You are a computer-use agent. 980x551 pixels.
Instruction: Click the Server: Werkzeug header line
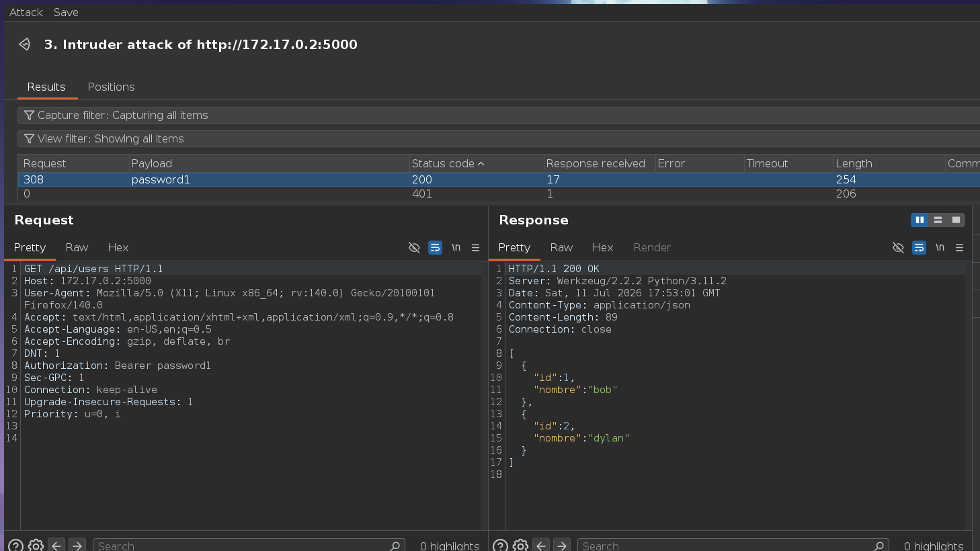coord(617,281)
